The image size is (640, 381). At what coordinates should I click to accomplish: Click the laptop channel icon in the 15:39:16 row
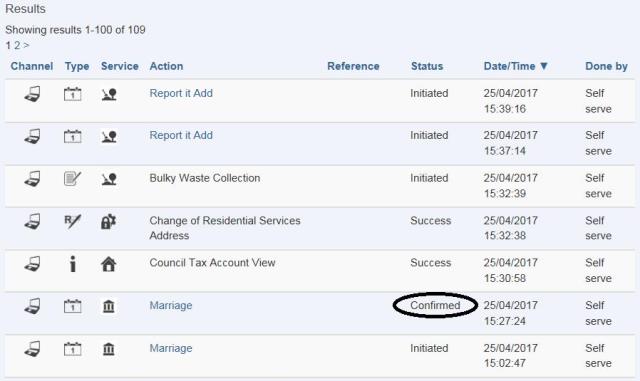(x=32, y=94)
